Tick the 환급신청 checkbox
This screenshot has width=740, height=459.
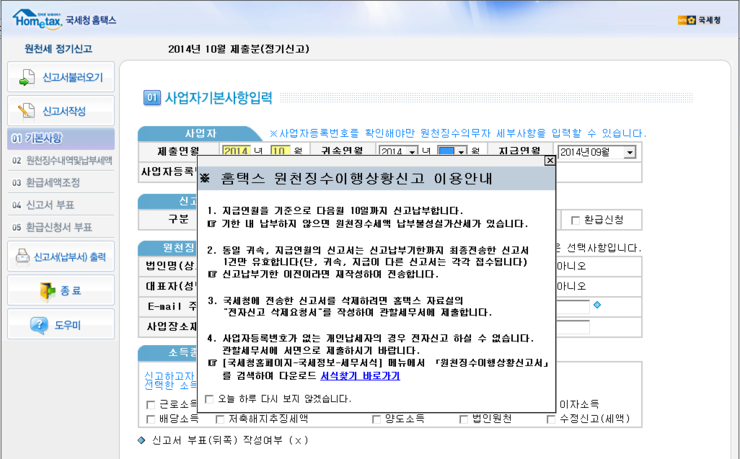574,220
